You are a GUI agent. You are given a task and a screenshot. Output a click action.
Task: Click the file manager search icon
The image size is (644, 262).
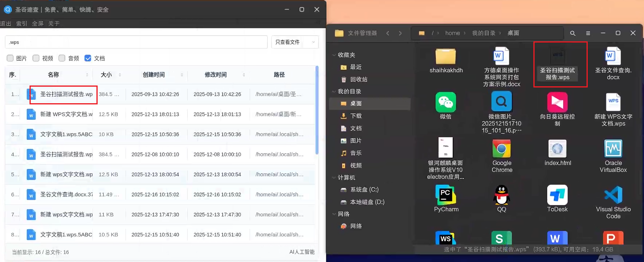(573, 33)
